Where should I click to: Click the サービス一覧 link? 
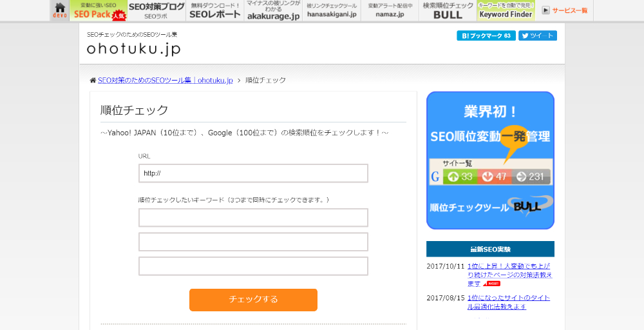tap(570, 11)
